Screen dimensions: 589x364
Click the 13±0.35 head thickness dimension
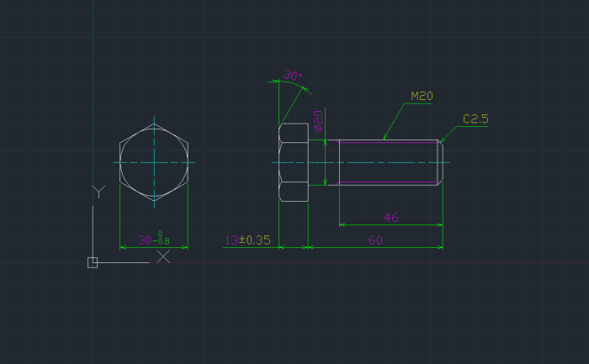pyautogui.click(x=247, y=240)
